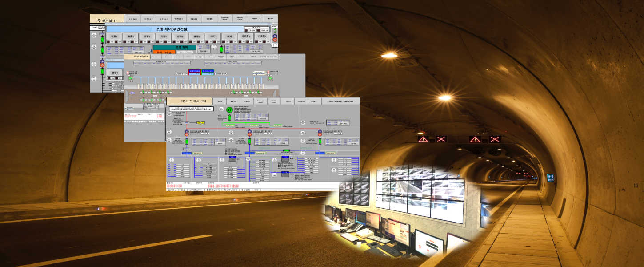
Task: Click the 터널 전력시스템 title label
Action: [188, 101]
